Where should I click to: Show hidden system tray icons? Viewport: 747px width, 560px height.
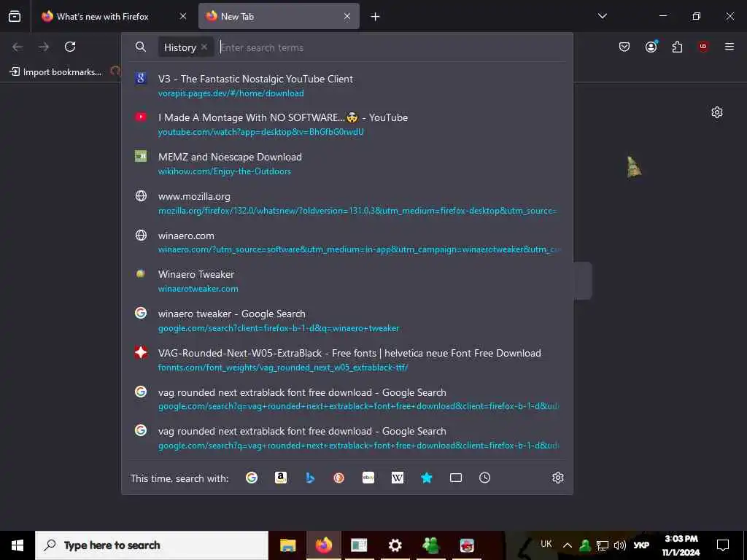click(x=568, y=545)
